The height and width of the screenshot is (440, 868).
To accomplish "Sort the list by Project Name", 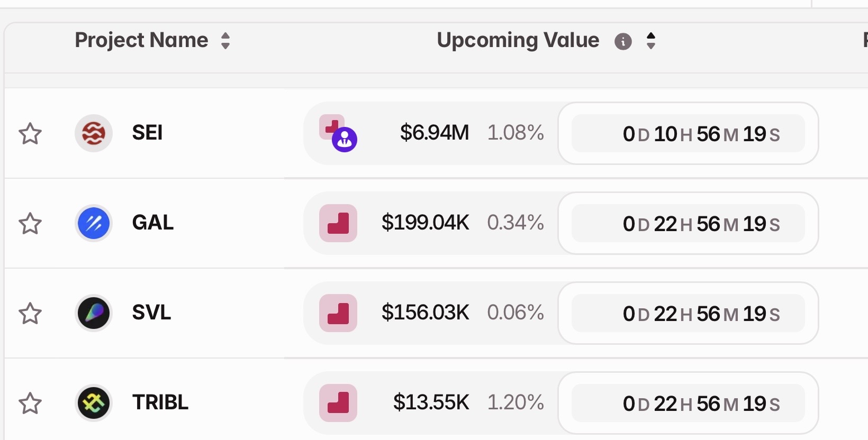I will click(x=225, y=41).
